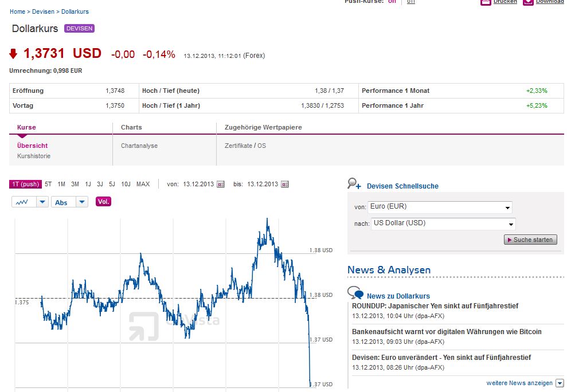Click the 'bis' date field 13.12.2013

pos(263,184)
